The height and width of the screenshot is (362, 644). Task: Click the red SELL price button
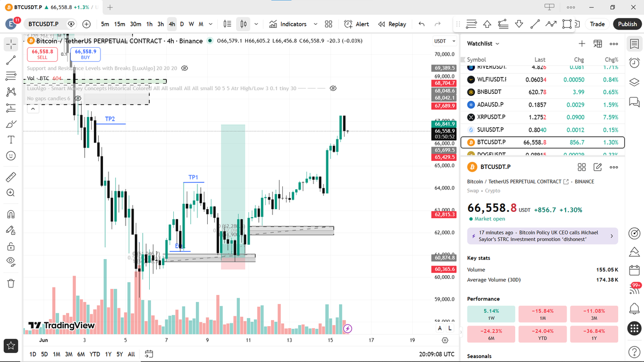(x=42, y=54)
